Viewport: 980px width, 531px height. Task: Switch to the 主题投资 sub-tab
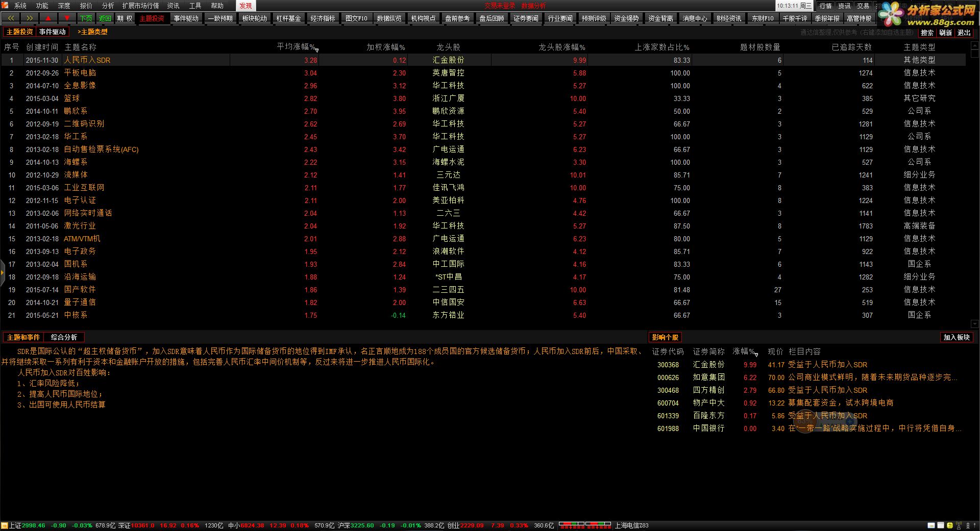[x=20, y=32]
